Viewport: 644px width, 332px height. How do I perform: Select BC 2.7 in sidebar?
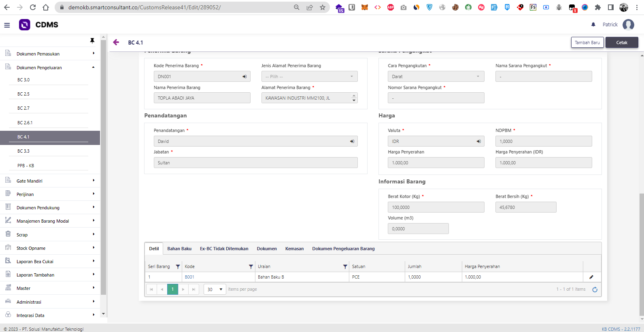coord(23,108)
